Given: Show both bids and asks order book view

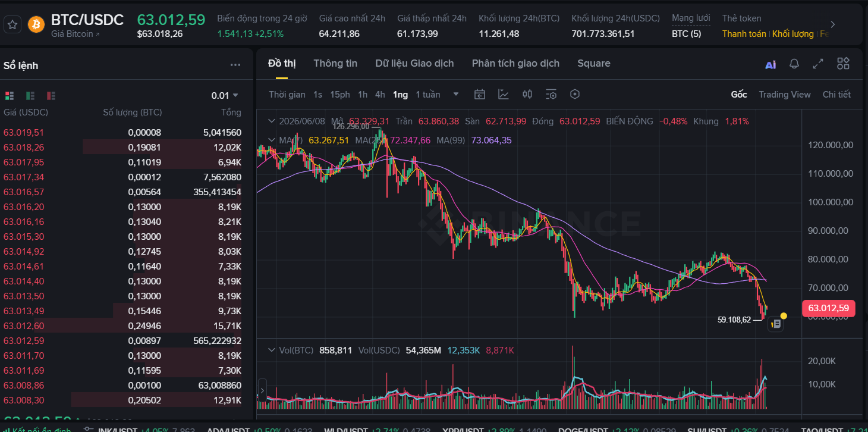Looking at the screenshot, I should coord(9,96).
